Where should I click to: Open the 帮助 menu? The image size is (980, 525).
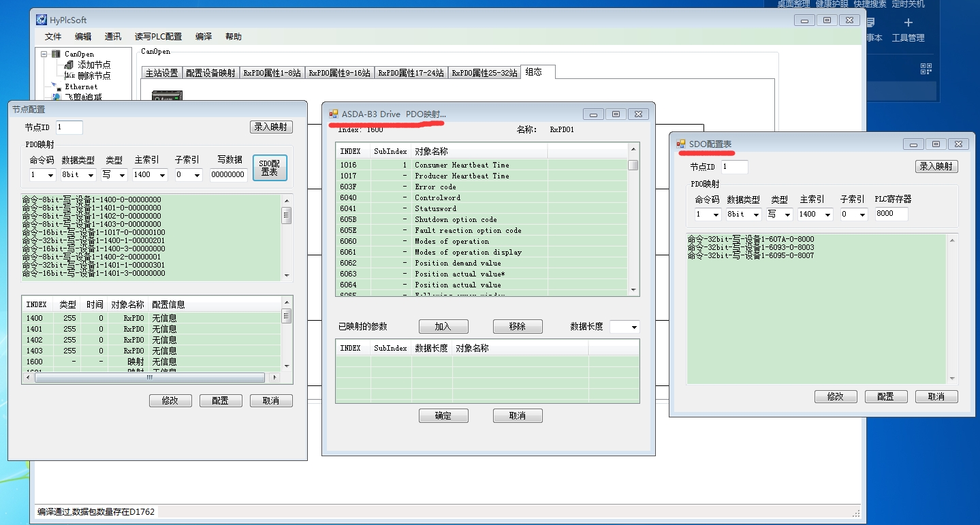click(x=234, y=37)
